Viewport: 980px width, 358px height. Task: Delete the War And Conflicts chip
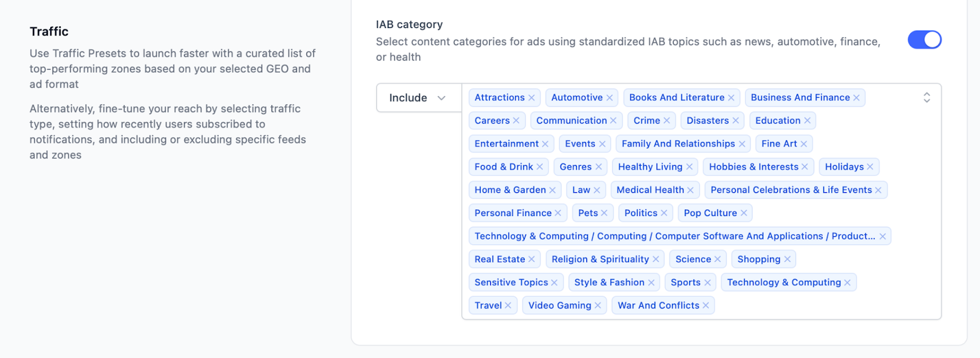pos(706,305)
